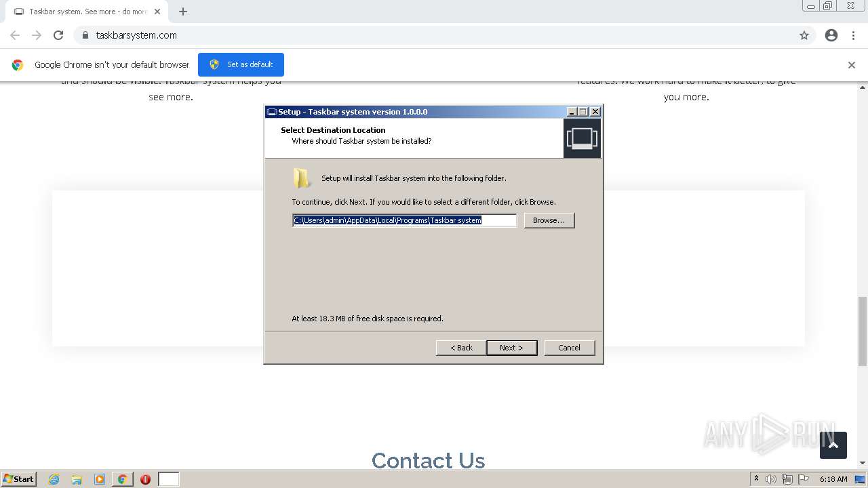Click the Taskbar system logo in Setup header
Viewport: 868px width, 488px height.
coord(582,138)
